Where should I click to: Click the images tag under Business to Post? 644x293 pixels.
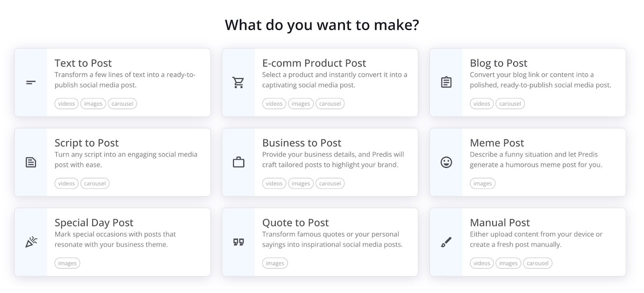click(x=301, y=183)
